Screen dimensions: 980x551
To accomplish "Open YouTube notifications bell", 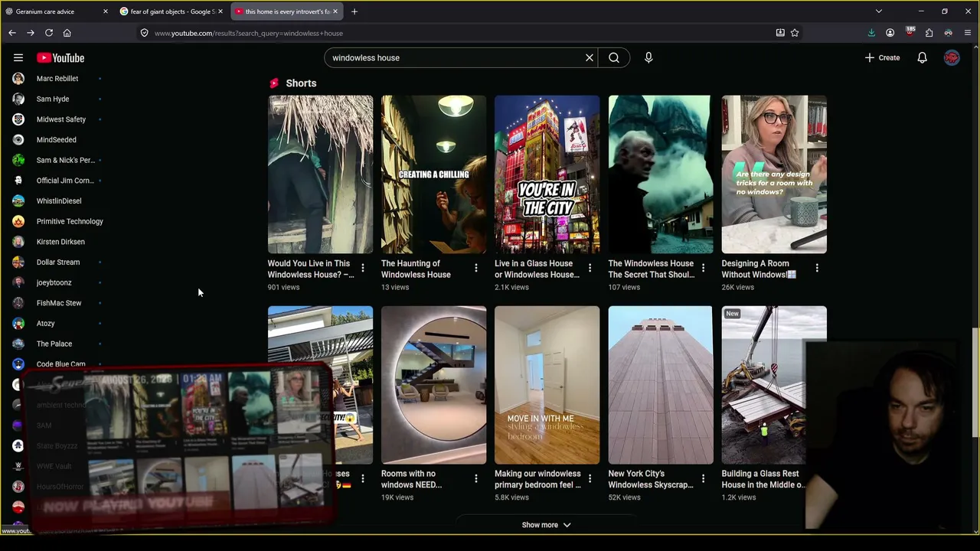I will tap(923, 57).
